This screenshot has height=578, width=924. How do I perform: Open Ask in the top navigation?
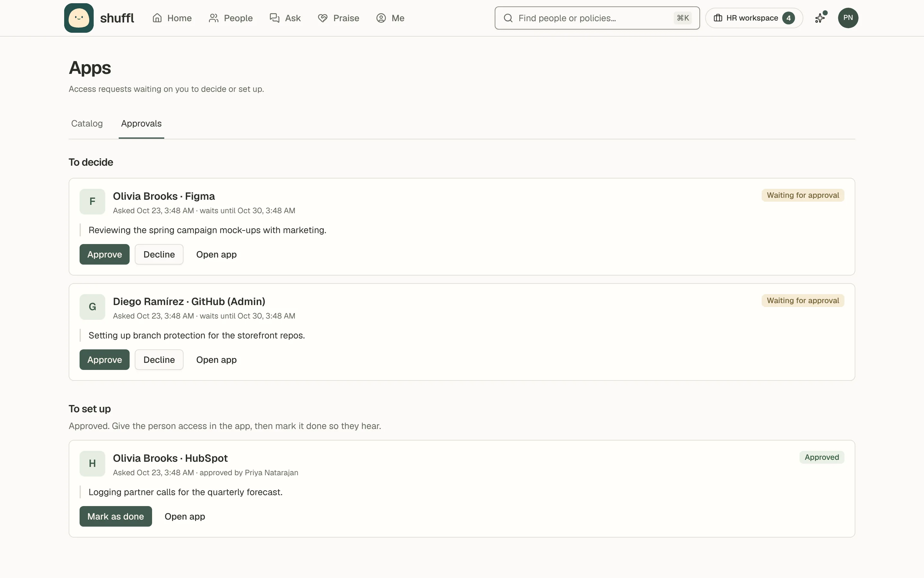coord(285,18)
